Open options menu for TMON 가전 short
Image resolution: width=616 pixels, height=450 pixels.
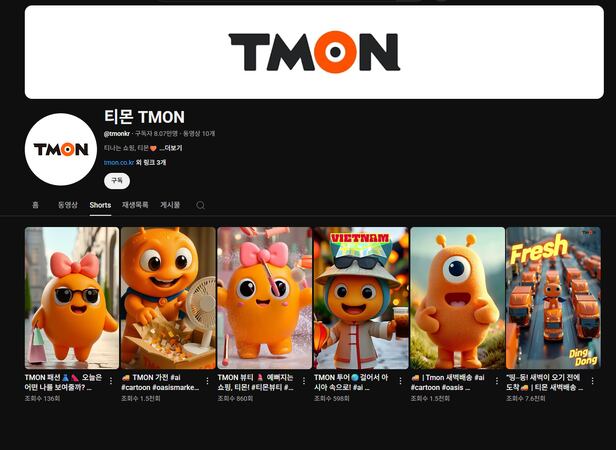click(207, 381)
